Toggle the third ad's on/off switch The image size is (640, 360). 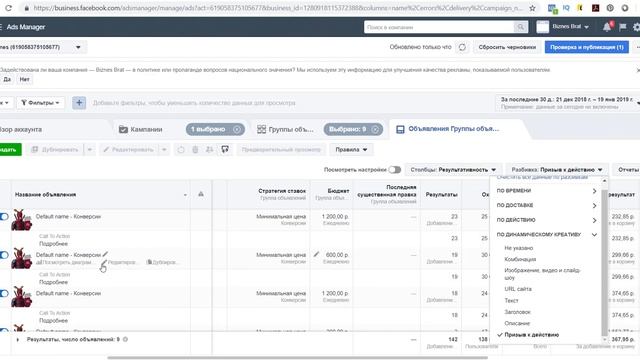(x=4, y=293)
